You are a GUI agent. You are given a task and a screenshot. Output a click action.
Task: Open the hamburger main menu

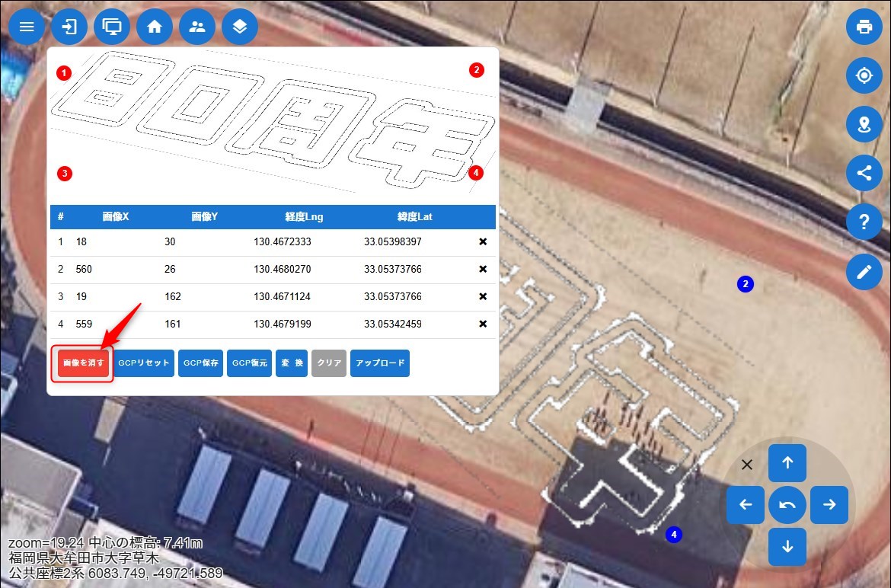coord(27,27)
